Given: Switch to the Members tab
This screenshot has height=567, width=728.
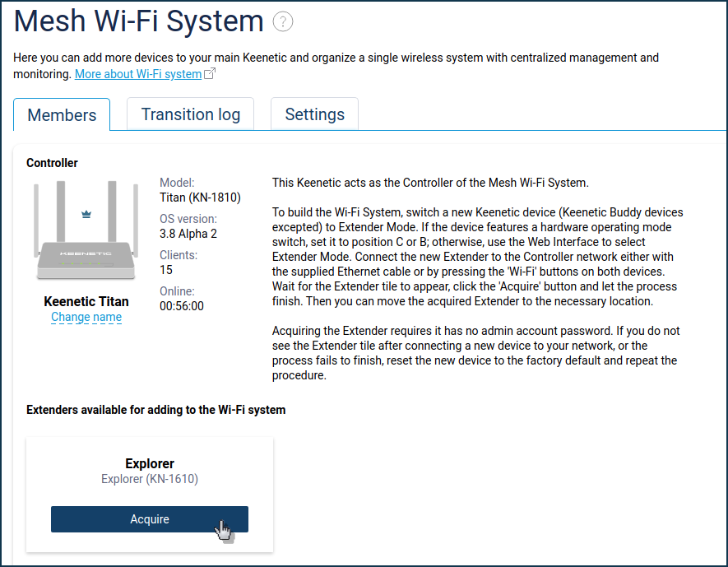Looking at the screenshot, I should coord(62,114).
